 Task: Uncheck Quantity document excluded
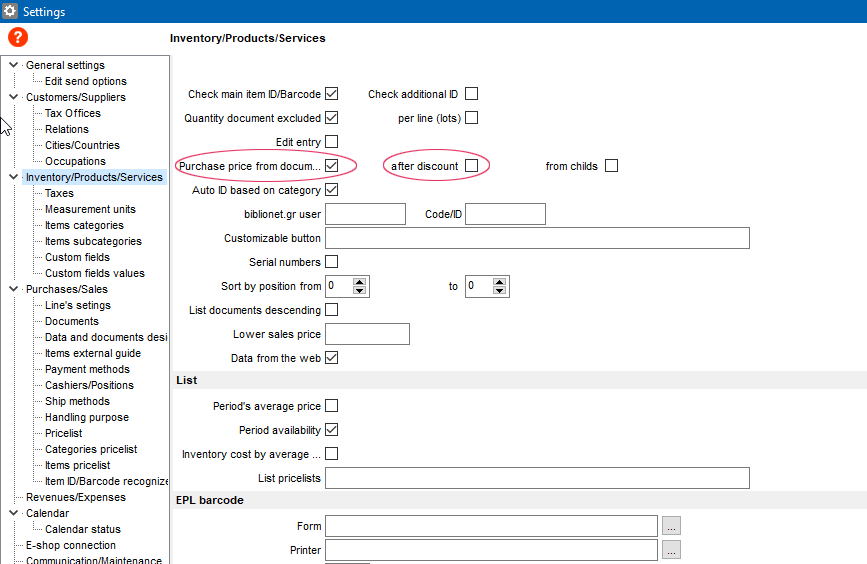pyautogui.click(x=332, y=118)
